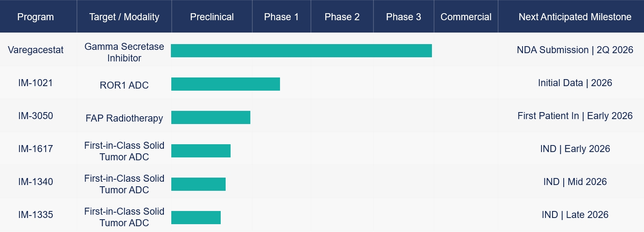Click the Phase 2 column header
The image size is (644, 232).
tap(342, 17)
